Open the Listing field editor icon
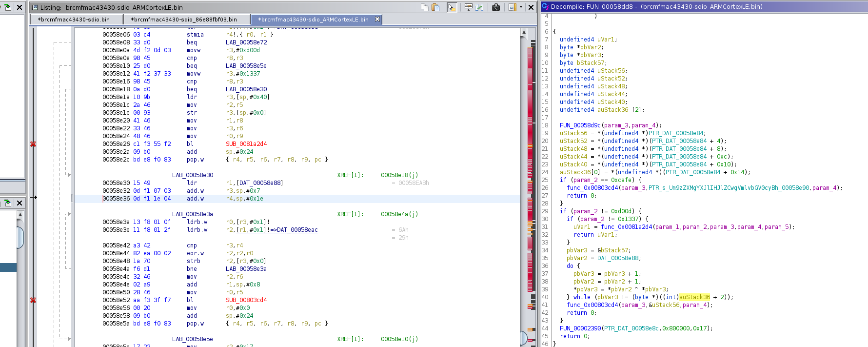 tap(469, 7)
